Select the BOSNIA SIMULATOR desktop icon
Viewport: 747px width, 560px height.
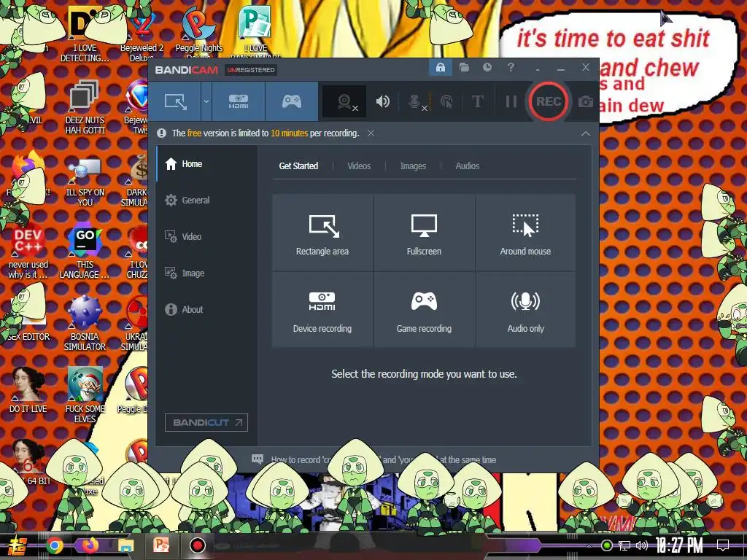coord(85,324)
